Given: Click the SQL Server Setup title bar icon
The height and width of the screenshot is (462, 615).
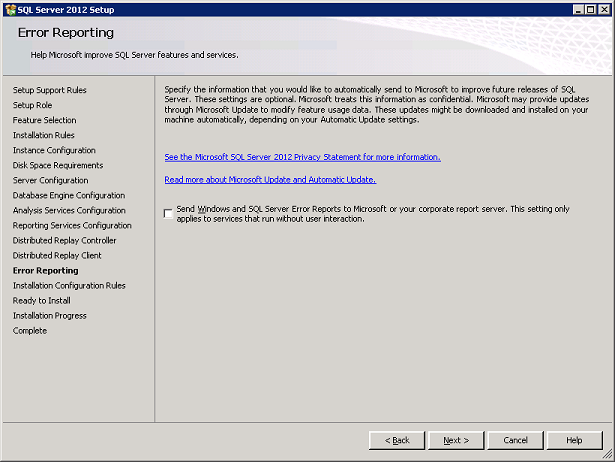Looking at the screenshot, I should coord(11,9).
